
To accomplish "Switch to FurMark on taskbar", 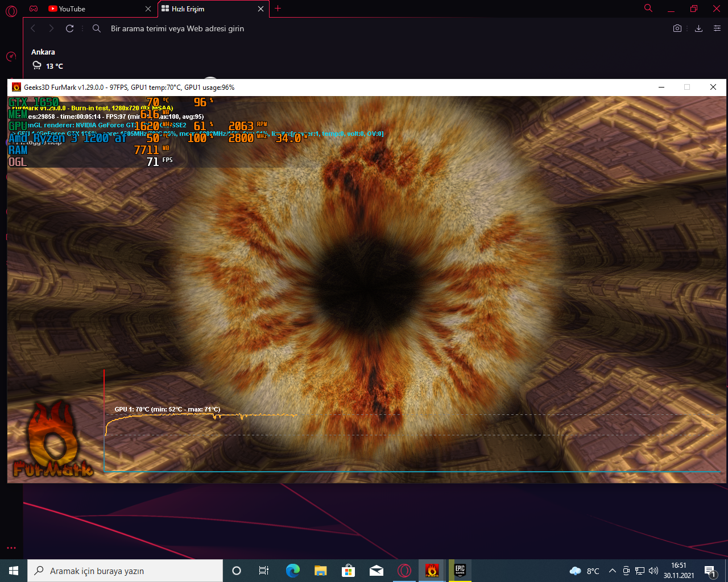I will pyautogui.click(x=432, y=571).
